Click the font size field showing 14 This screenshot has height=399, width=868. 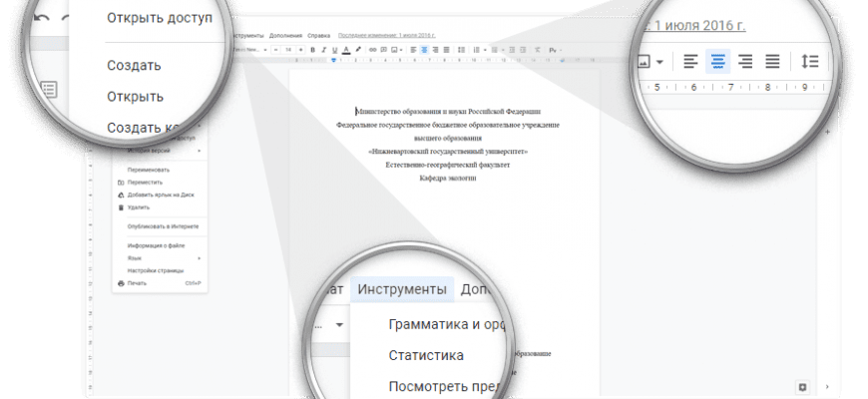click(x=288, y=50)
